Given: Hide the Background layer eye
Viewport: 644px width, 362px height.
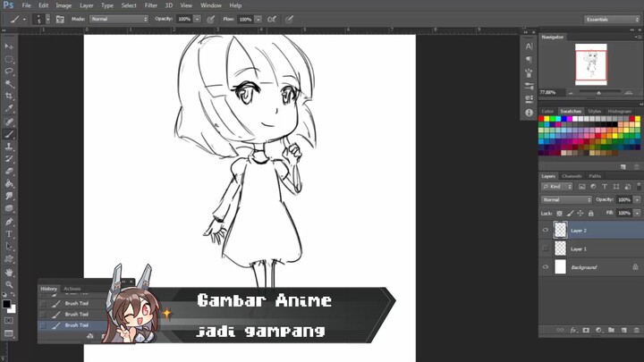Looking at the screenshot, I should pyautogui.click(x=546, y=266).
